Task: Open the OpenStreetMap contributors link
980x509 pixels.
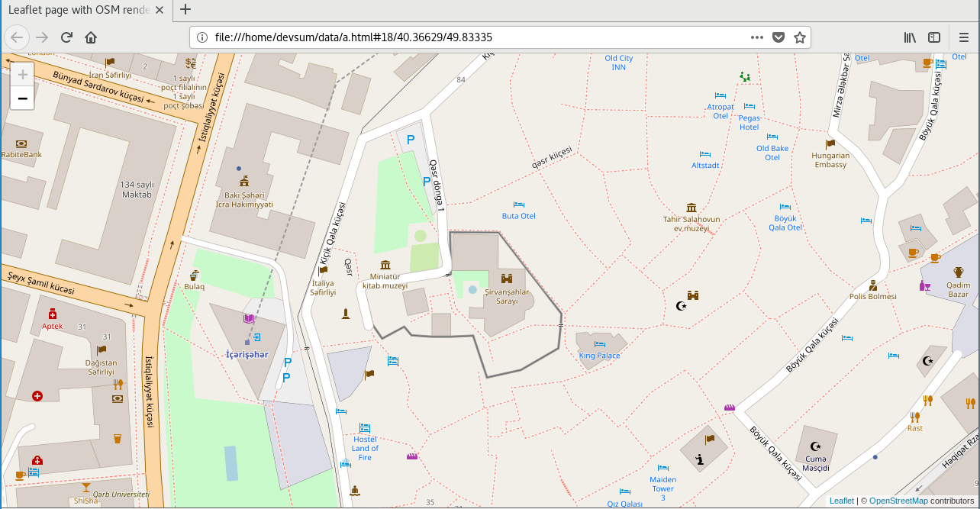Action: (x=898, y=501)
